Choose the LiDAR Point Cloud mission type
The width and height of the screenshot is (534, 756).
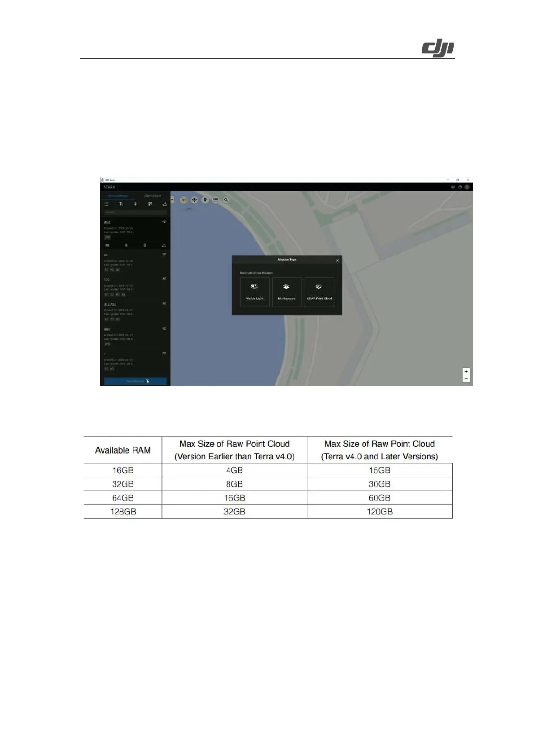tap(320, 292)
